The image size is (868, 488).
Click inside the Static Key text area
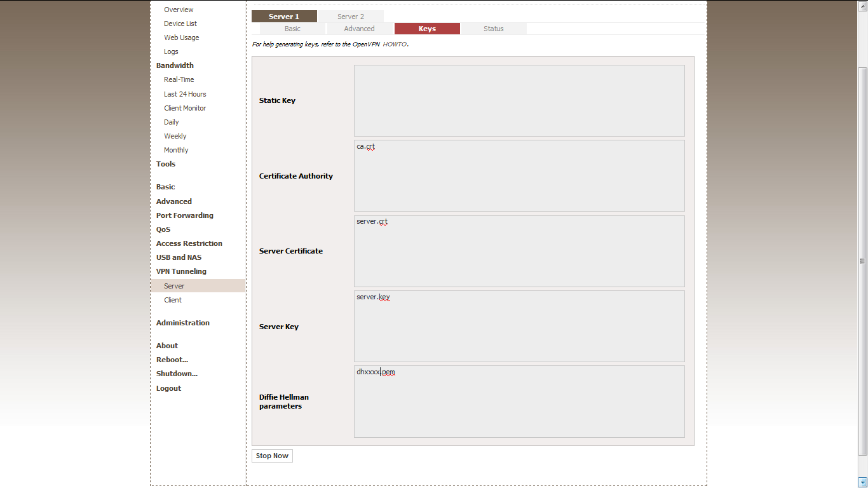(519, 100)
